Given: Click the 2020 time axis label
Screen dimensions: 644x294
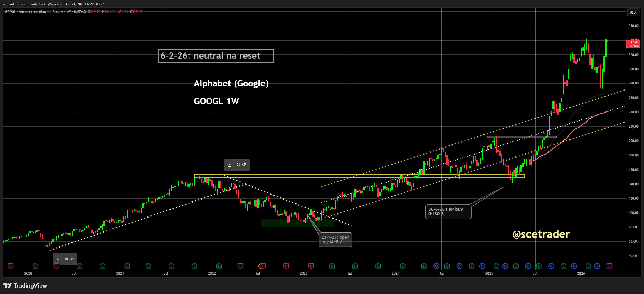Looking at the screenshot, I should pos(28,273).
